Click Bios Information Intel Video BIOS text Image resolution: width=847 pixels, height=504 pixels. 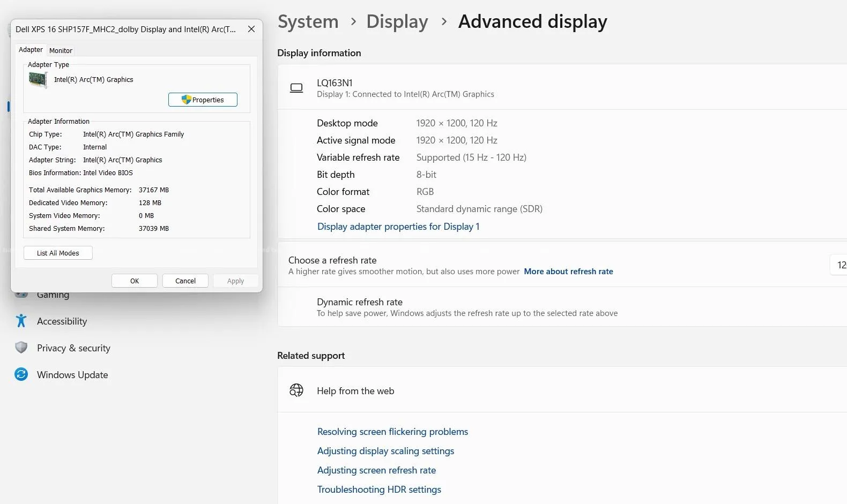point(108,173)
